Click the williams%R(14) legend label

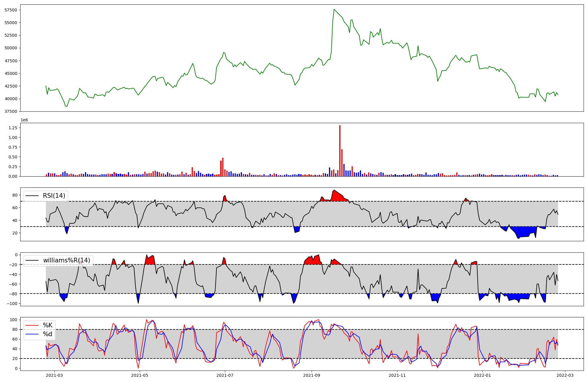point(67,260)
